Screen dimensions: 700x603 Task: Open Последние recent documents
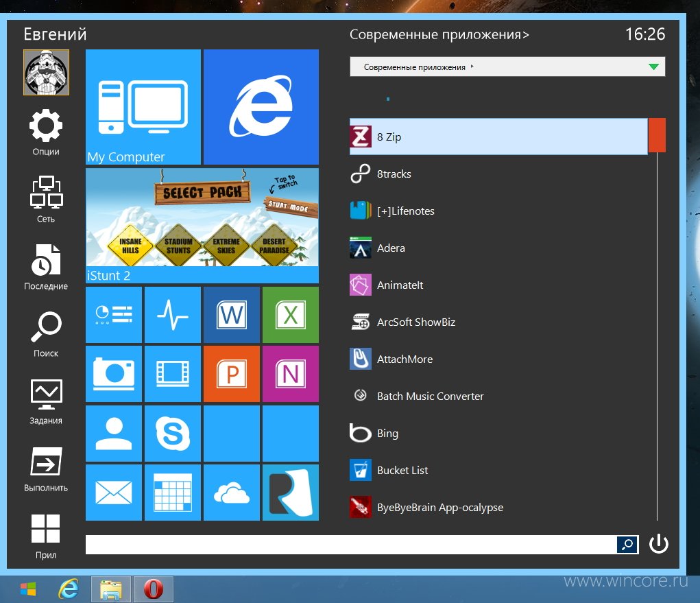point(46,267)
